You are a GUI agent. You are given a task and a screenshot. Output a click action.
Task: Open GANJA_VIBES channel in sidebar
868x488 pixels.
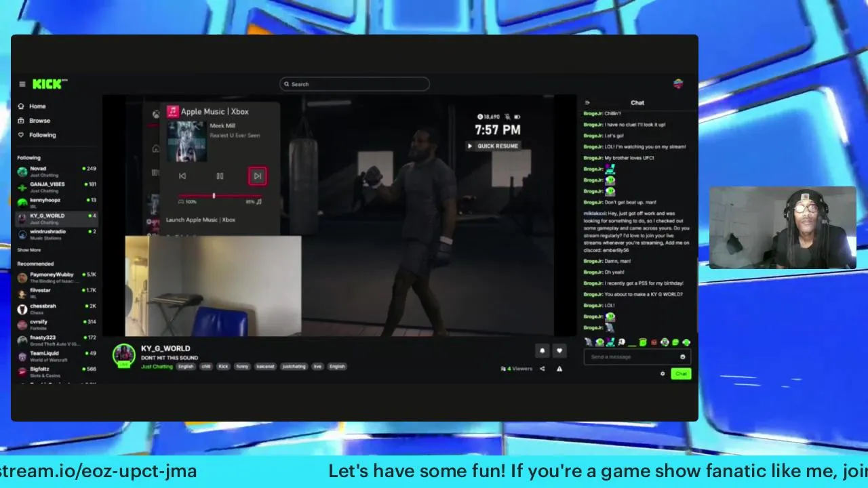click(57, 187)
